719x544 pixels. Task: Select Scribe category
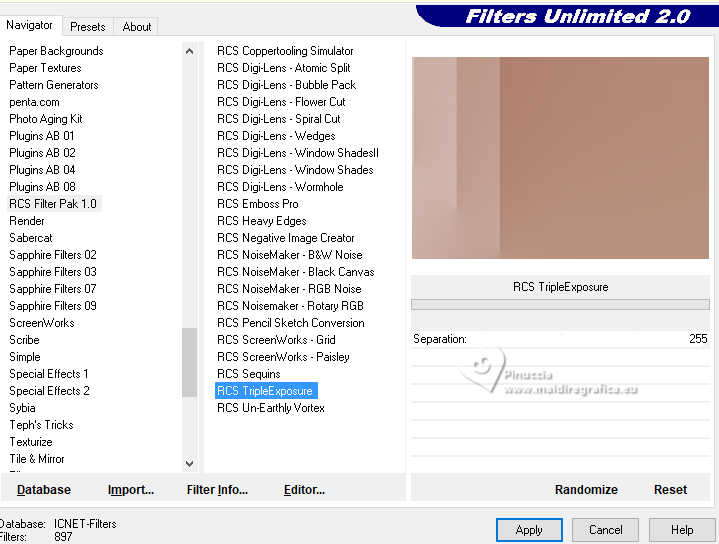(24, 339)
